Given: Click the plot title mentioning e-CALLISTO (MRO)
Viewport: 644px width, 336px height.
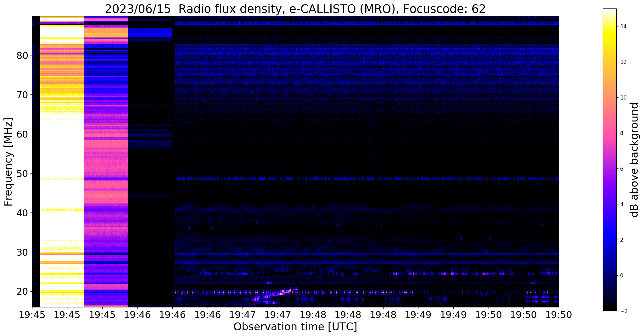Looking at the screenshot, I should [x=295, y=9].
